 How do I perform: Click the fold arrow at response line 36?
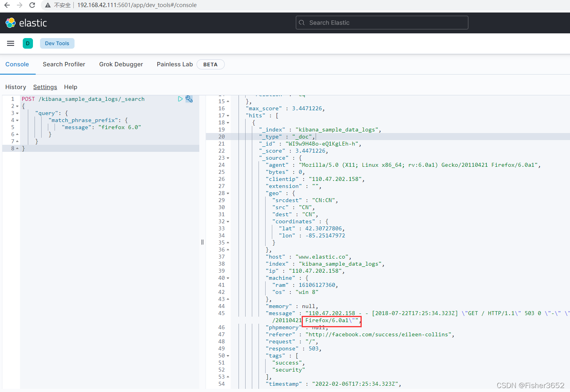pyautogui.click(x=228, y=250)
